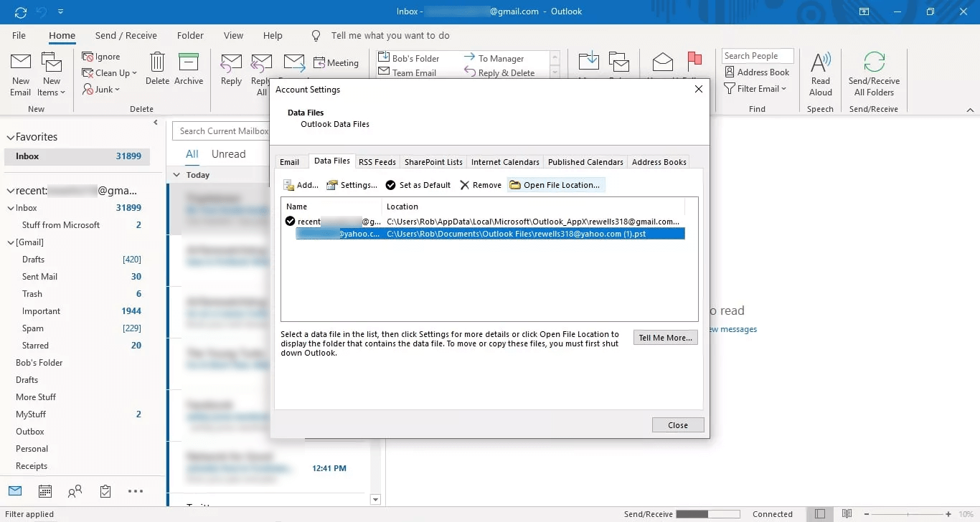Run the Reply & Delete quick step

[499, 72]
